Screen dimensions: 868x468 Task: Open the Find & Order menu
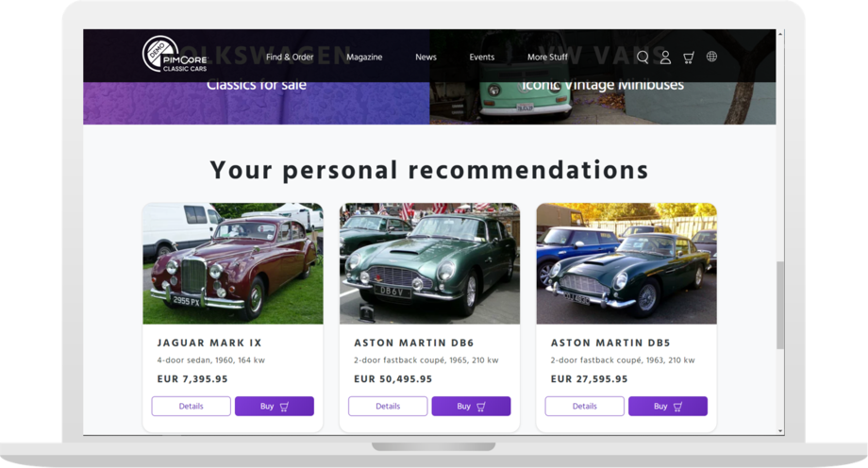click(290, 58)
